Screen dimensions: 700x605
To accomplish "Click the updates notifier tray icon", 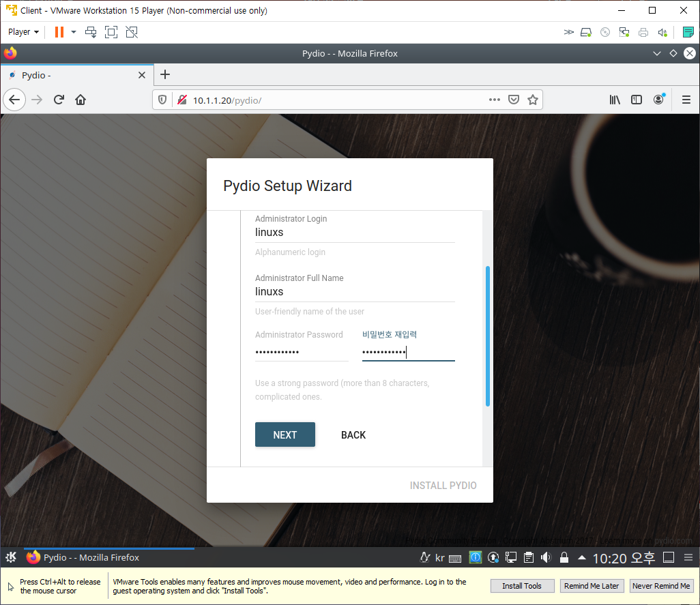I will pos(493,557).
